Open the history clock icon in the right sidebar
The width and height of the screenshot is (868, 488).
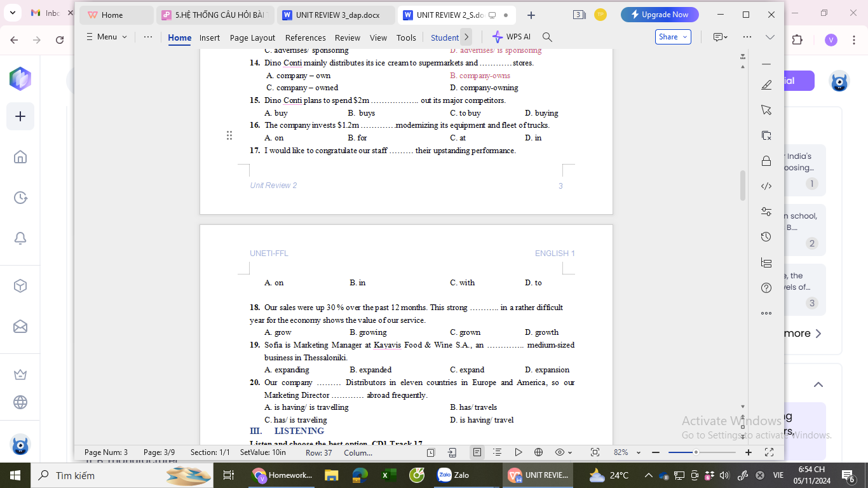766,237
